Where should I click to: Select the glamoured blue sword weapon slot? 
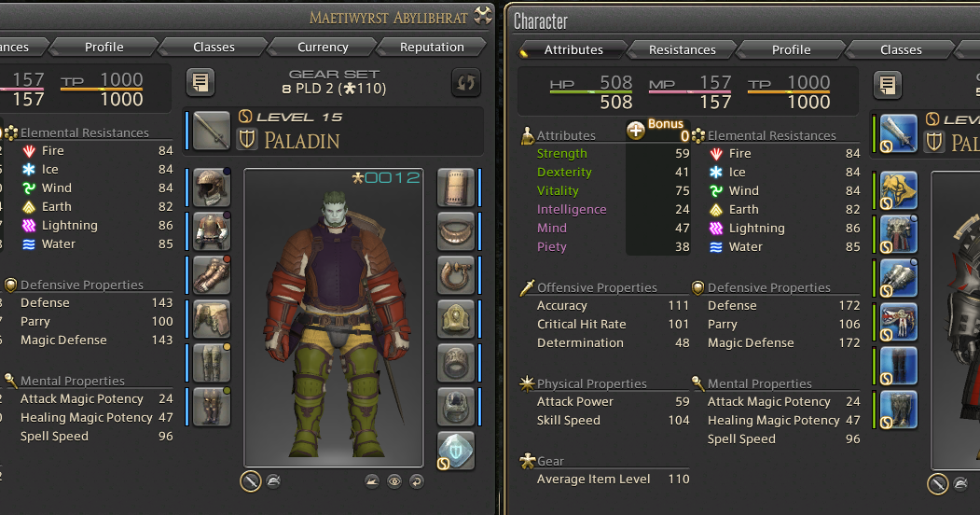898,133
